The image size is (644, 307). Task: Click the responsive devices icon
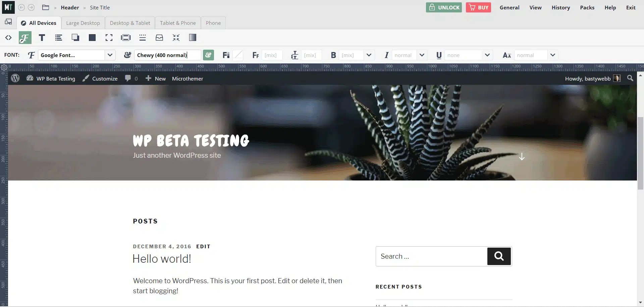coord(8,22)
